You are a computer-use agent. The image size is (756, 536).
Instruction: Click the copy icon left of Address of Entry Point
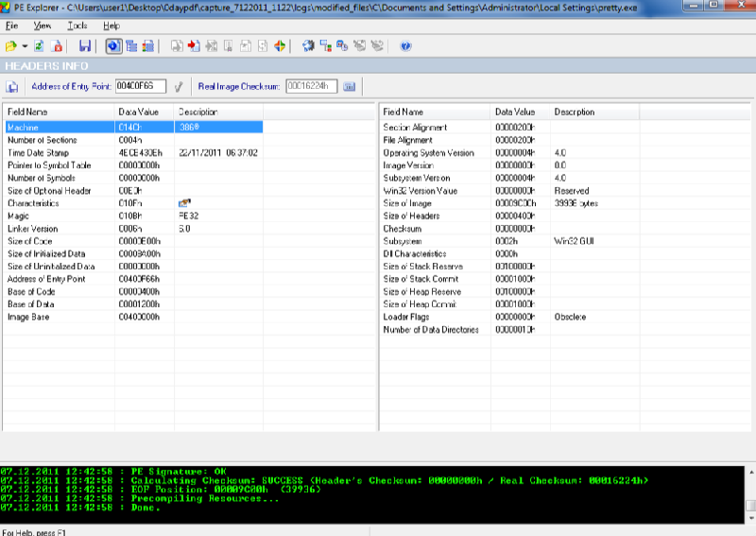click(13, 86)
